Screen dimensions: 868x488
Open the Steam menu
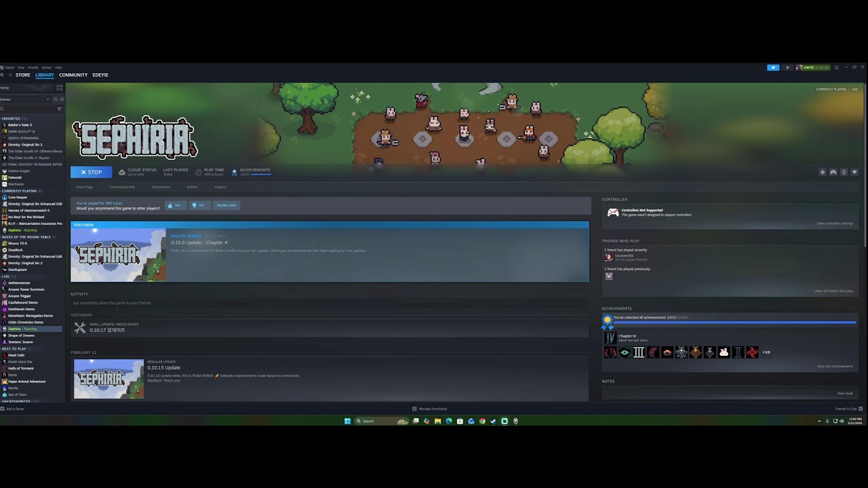tap(9, 68)
